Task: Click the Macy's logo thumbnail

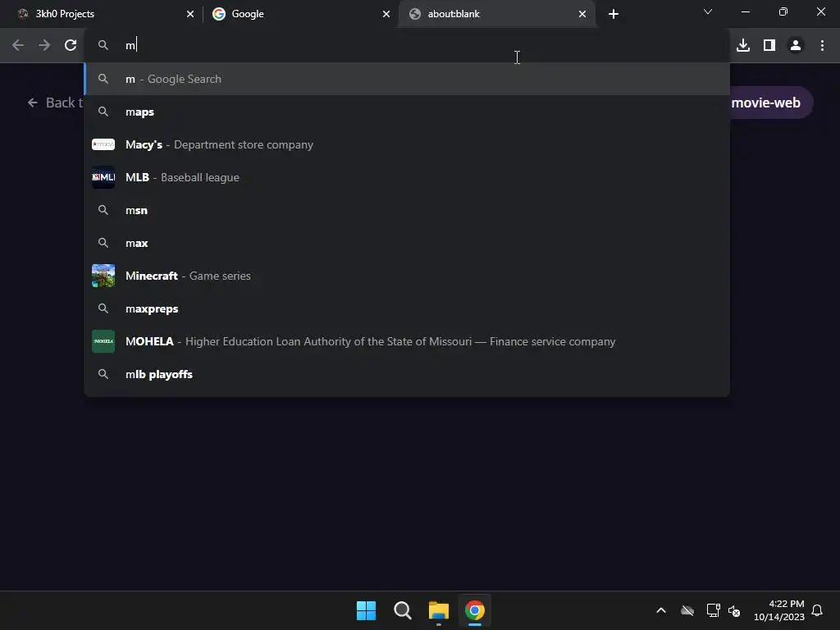Action: pos(103,144)
